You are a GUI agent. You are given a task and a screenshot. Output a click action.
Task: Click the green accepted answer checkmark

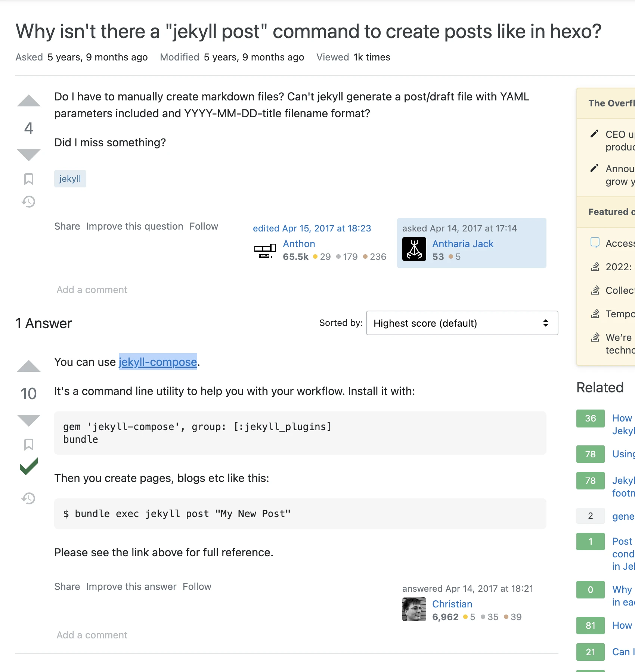(29, 466)
